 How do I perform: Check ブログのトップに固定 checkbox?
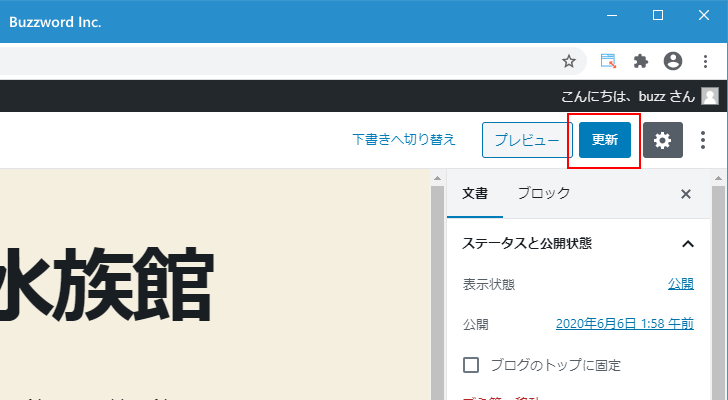tap(471, 365)
